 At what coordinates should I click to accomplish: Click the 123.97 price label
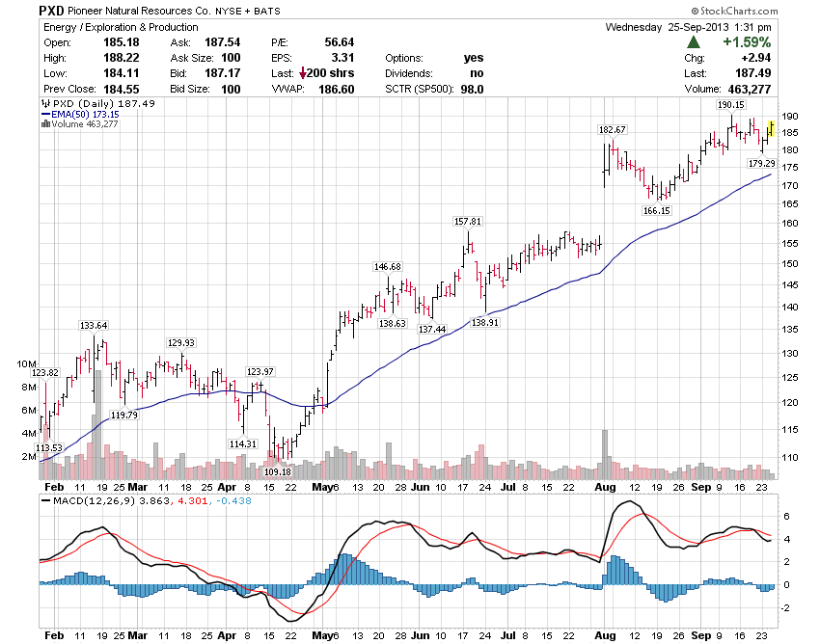pyautogui.click(x=260, y=372)
